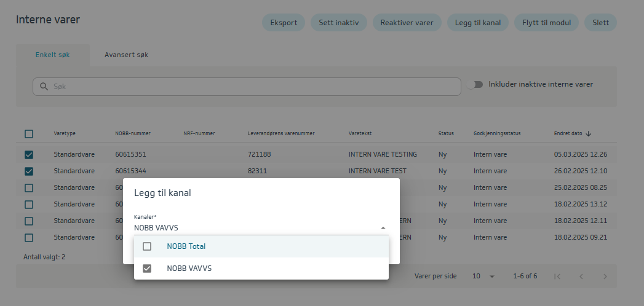Go to the previous page arrow
The width and height of the screenshot is (644, 306).
point(581,277)
